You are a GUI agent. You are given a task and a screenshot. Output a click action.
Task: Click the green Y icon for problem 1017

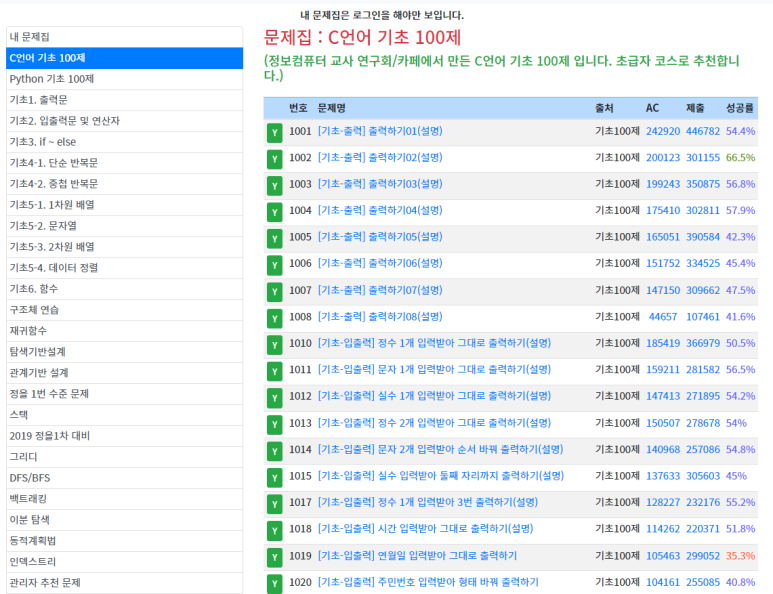[274, 504]
